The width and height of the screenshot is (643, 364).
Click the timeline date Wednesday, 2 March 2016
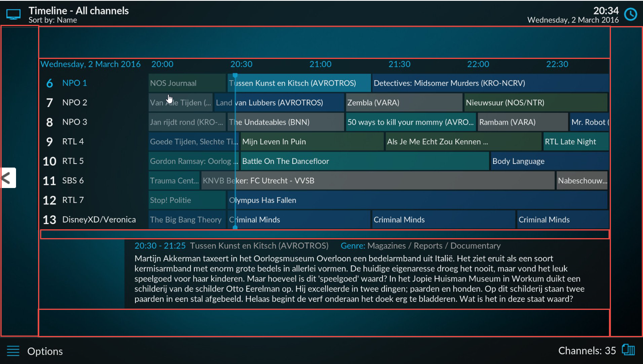91,64
